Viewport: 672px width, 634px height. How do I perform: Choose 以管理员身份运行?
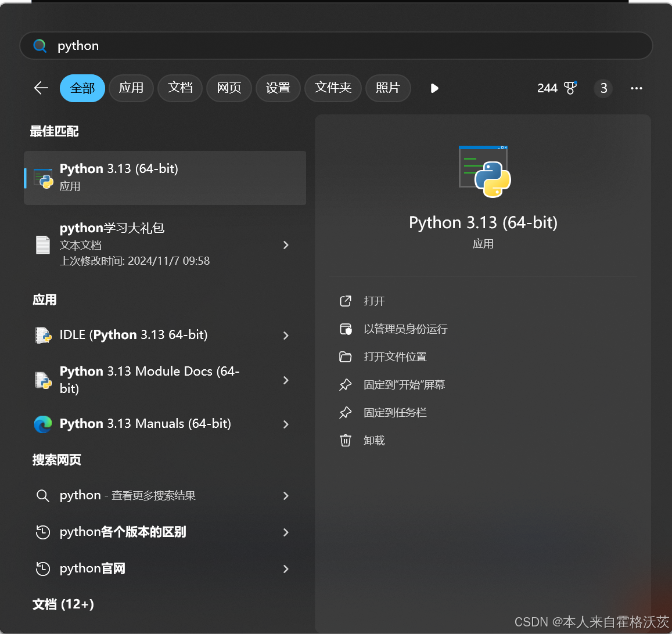point(405,329)
